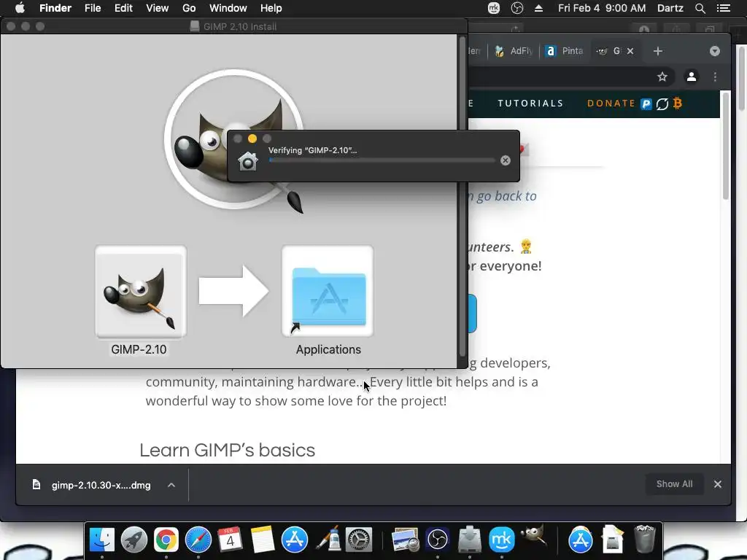The image size is (747, 560).
Task: Open System Preferences from the Dock
Action: (x=359, y=540)
